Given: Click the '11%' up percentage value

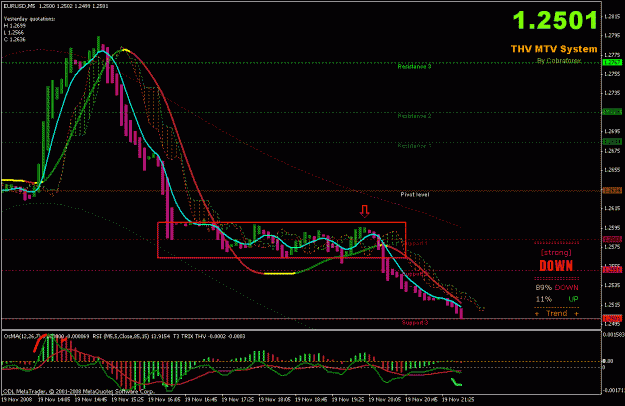Looking at the screenshot, I should click(544, 299).
